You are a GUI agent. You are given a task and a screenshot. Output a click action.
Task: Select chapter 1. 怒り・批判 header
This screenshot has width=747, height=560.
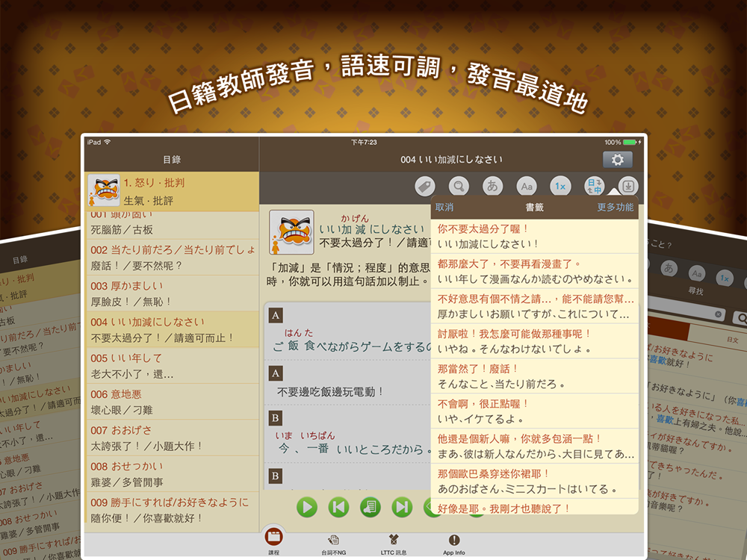[172, 191]
